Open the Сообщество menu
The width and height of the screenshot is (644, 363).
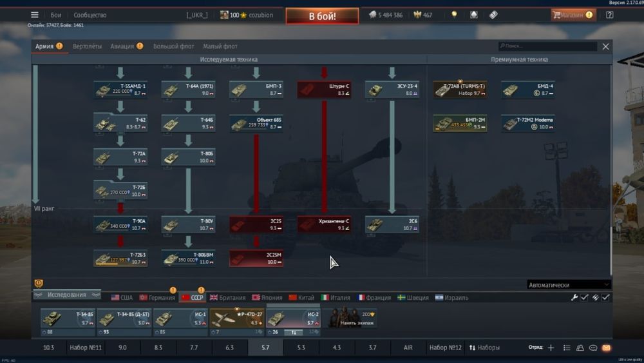tap(90, 15)
